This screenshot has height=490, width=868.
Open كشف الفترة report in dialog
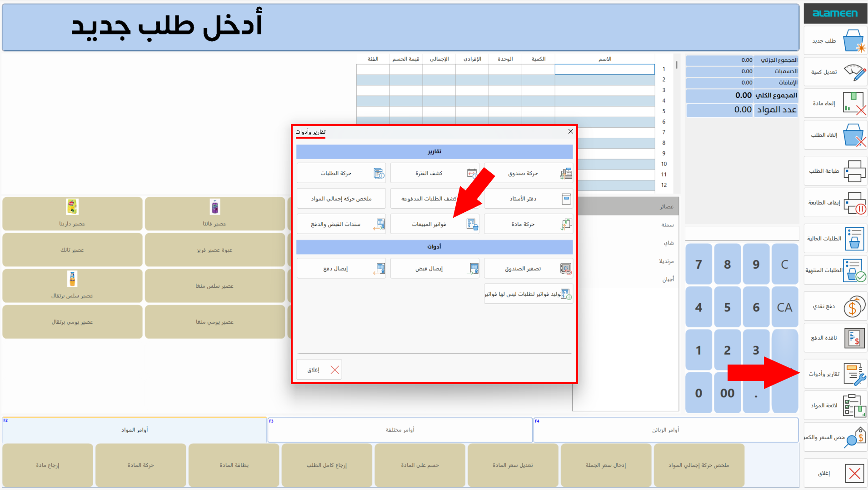coord(434,173)
